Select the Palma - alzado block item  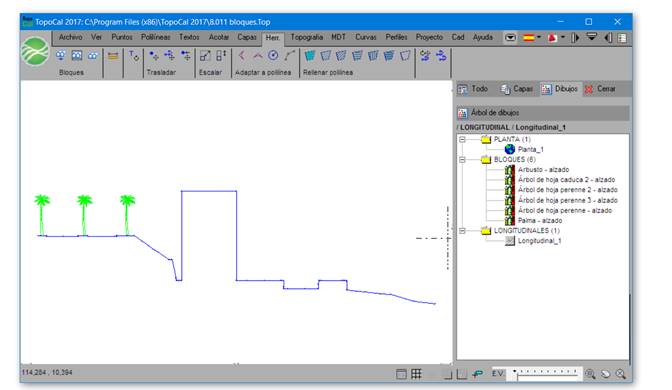click(x=540, y=221)
